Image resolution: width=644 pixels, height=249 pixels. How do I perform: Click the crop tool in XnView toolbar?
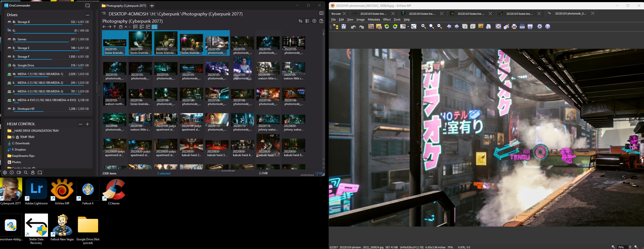point(371,27)
